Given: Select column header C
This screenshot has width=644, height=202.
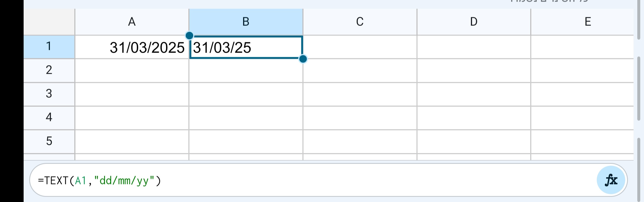Looking at the screenshot, I should [x=360, y=21].
